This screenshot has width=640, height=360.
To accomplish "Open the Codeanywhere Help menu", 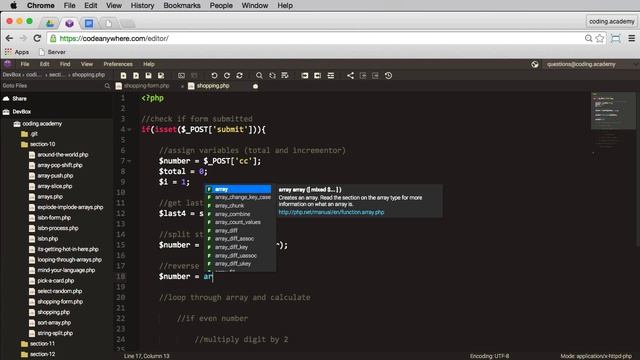I will point(149,64).
